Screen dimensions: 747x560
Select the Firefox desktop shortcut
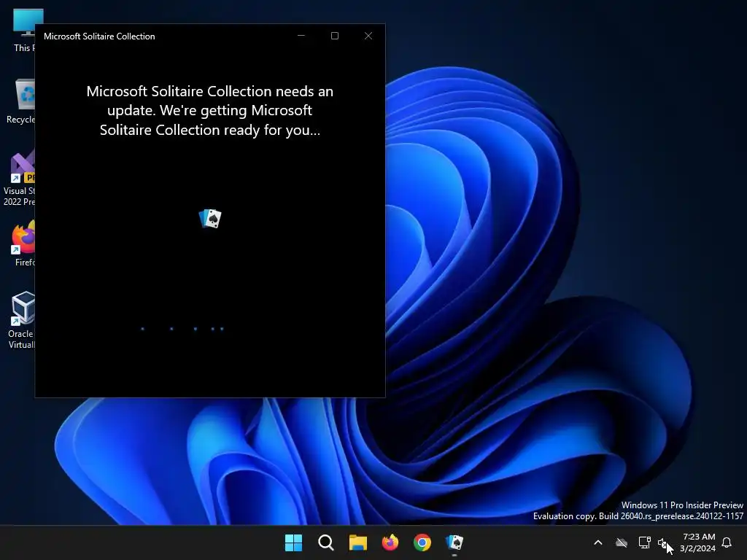point(23,244)
